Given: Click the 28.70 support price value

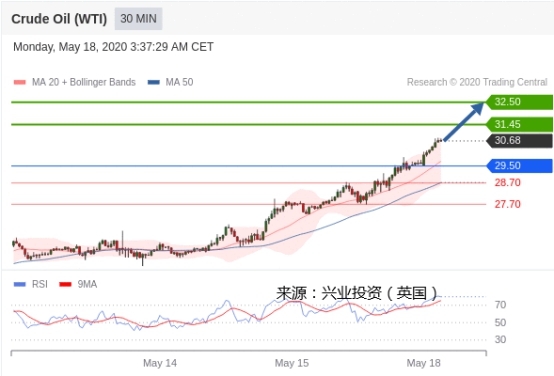Looking at the screenshot, I should 507,183.
